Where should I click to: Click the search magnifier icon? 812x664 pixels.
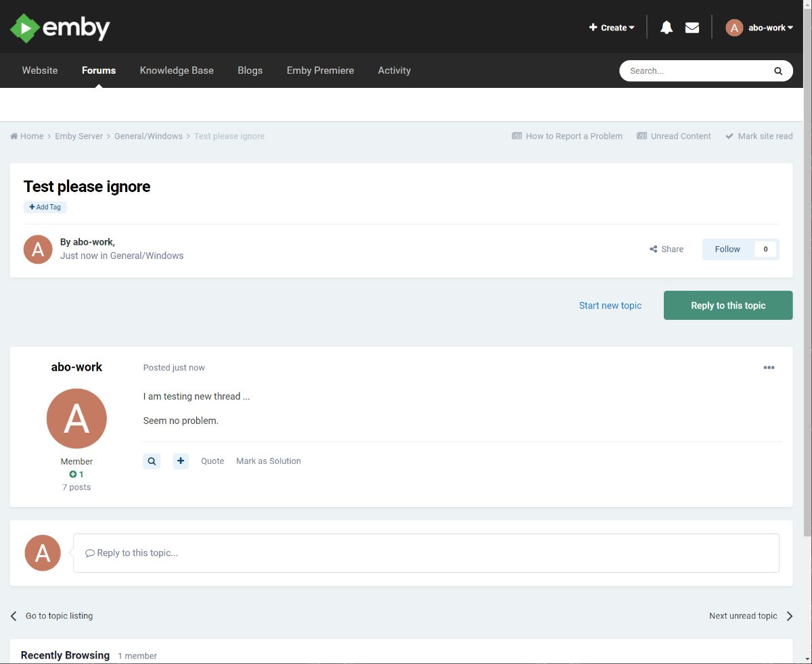pyautogui.click(x=778, y=70)
